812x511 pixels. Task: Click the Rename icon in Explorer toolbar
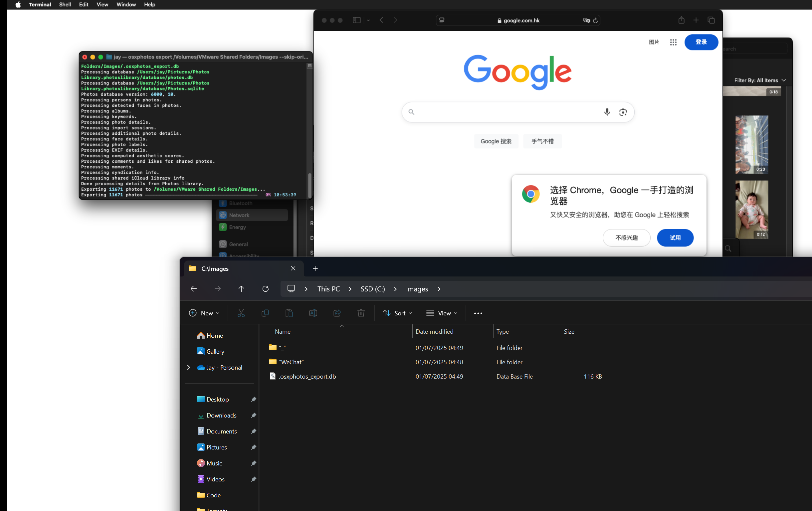click(x=313, y=313)
